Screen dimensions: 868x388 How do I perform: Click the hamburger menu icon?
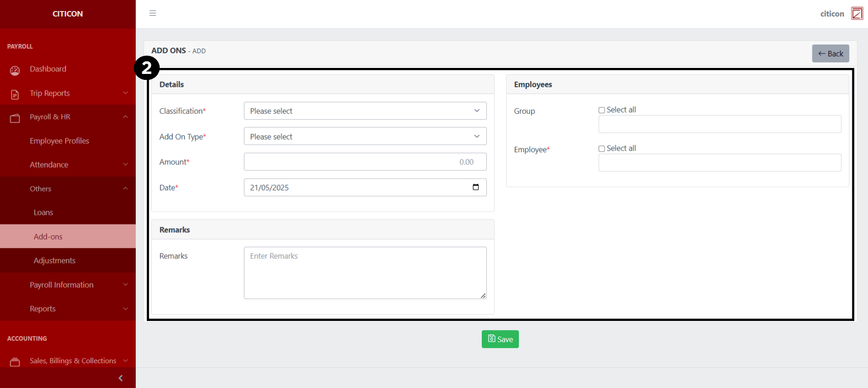153,13
